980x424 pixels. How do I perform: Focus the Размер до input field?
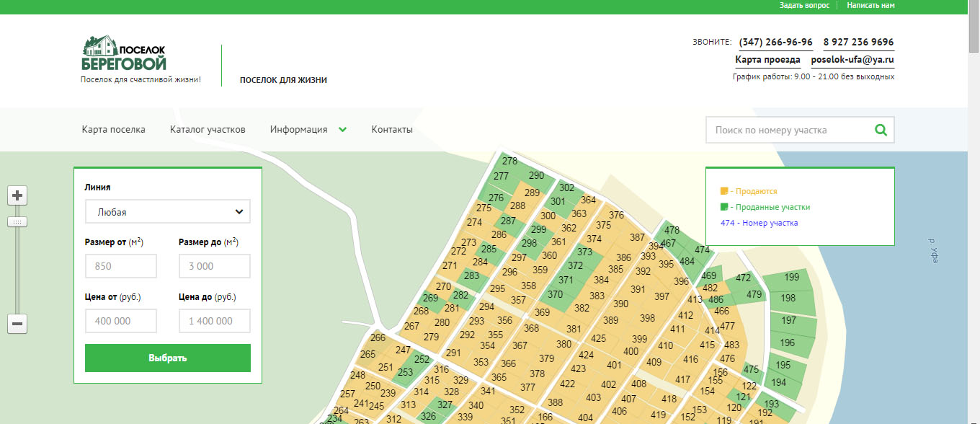coord(215,266)
